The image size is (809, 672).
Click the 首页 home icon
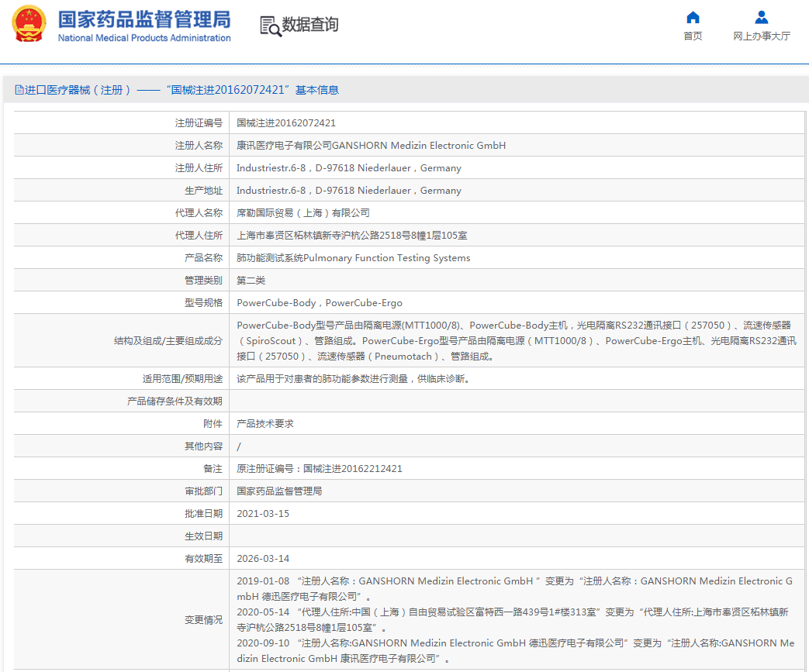coord(693,18)
